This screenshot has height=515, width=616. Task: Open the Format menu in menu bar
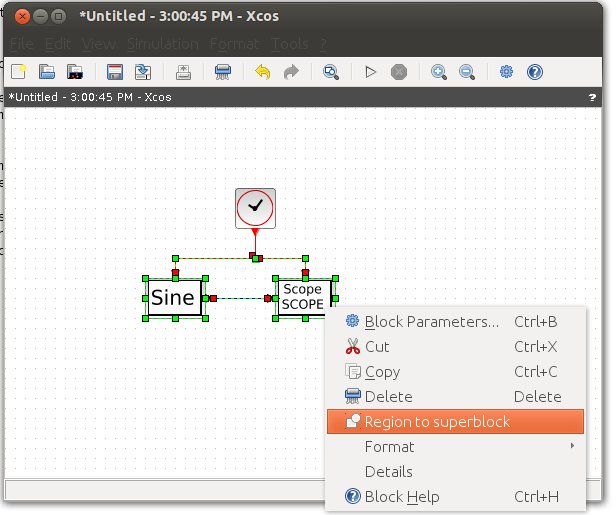233,44
